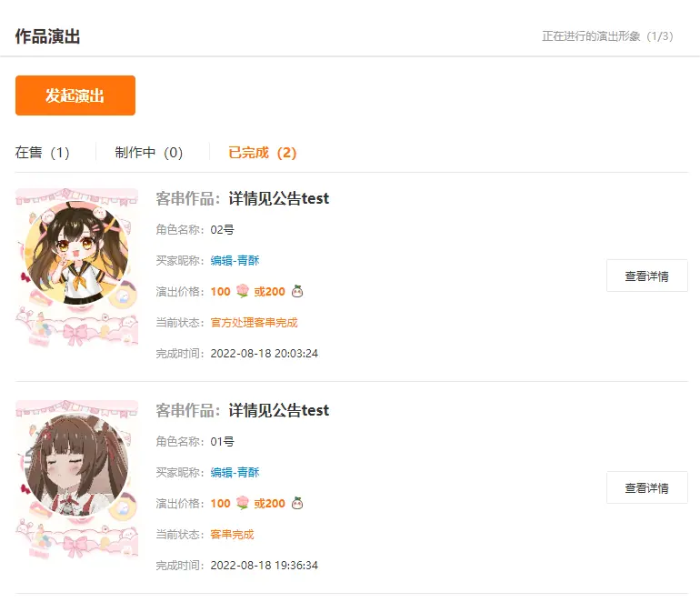Switch to the 在售 (1) tab
Image resolution: width=700 pixels, height=602 pixels.
(x=43, y=153)
